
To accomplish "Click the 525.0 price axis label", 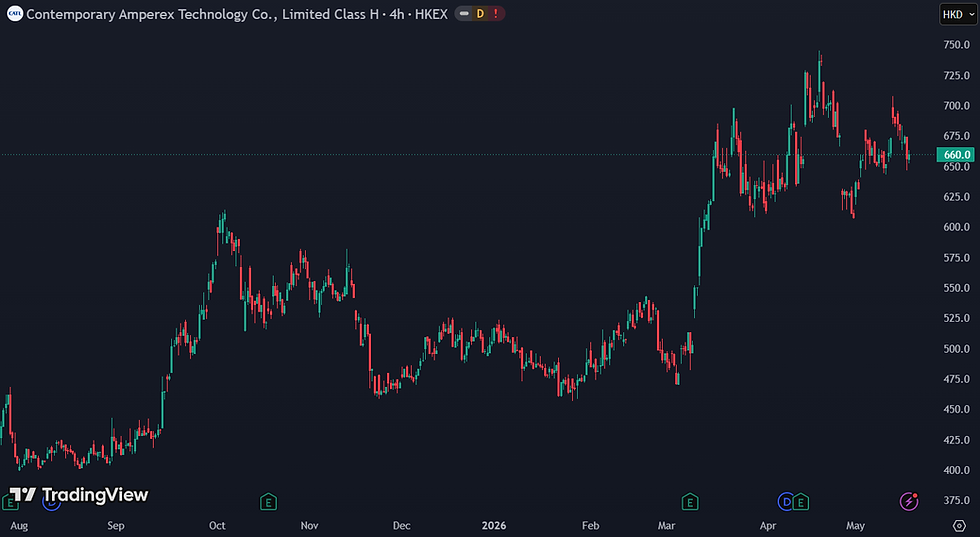I will click(x=956, y=318).
